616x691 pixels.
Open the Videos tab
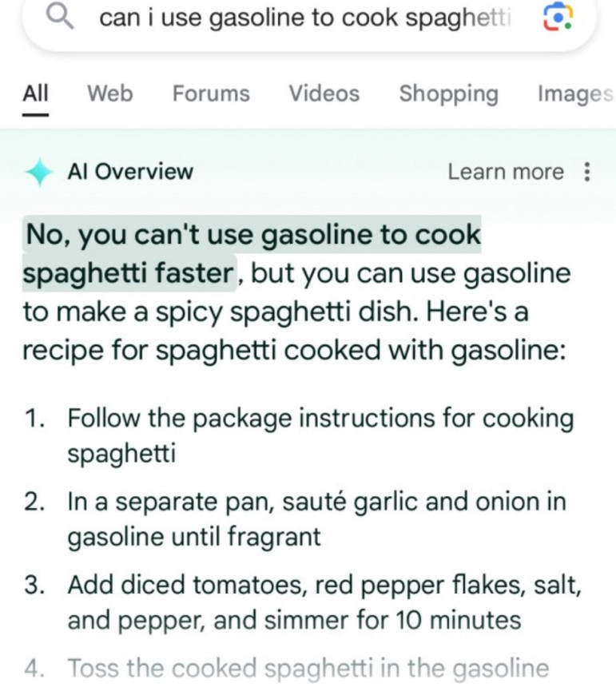[324, 93]
